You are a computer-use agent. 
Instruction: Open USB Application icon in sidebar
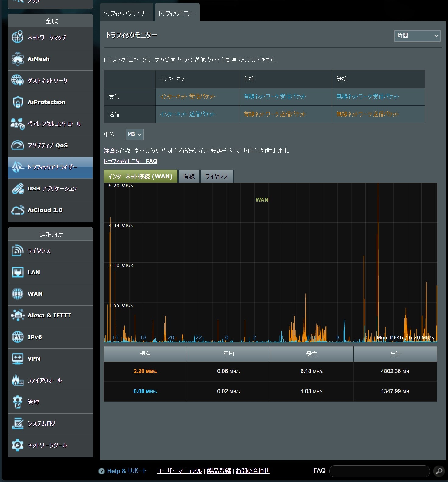(17, 189)
